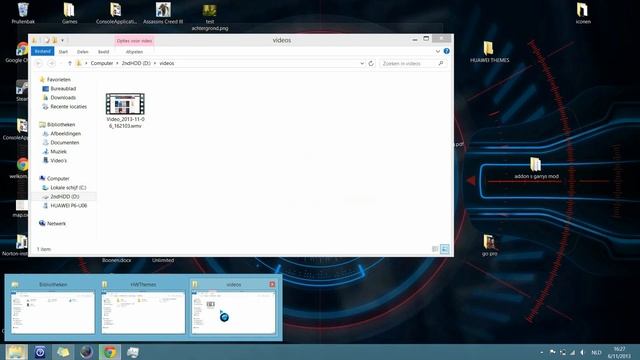Select the ConsoleApplicati... desktop icon at top
This screenshot has height=360, width=640.
[116, 13]
